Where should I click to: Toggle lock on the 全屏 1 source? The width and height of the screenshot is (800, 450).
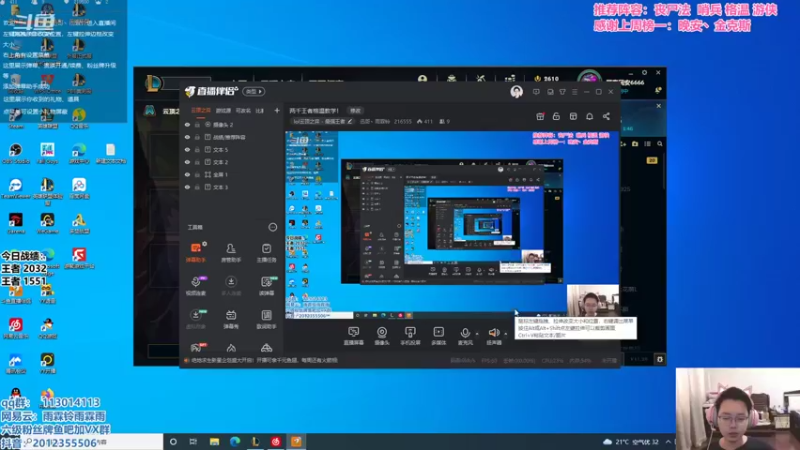(197, 174)
